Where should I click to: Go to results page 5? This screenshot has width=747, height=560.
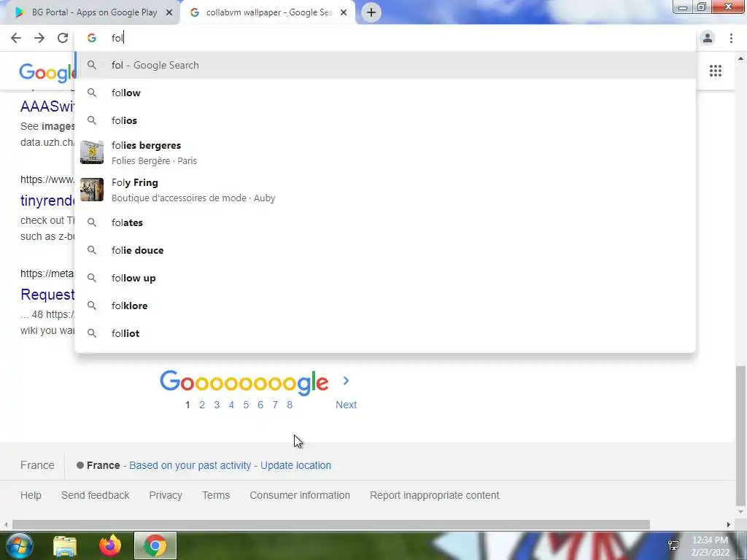pos(246,405)
